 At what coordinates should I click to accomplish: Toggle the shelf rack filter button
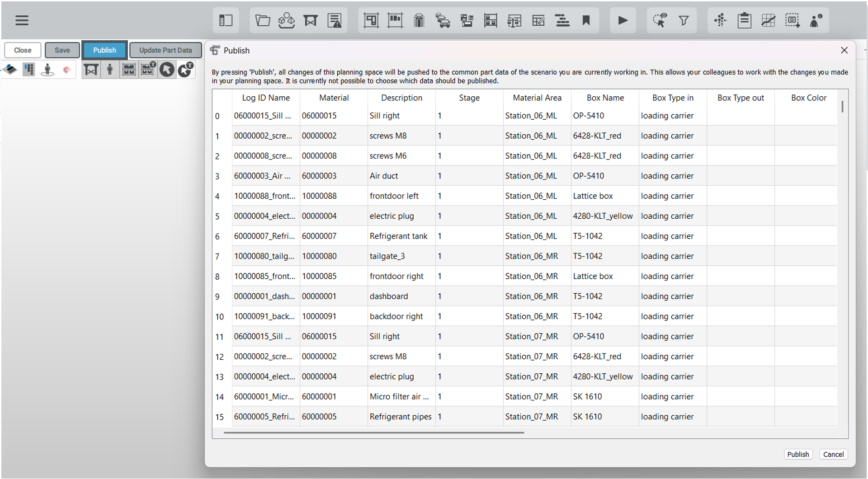click(x=129, y=70)
